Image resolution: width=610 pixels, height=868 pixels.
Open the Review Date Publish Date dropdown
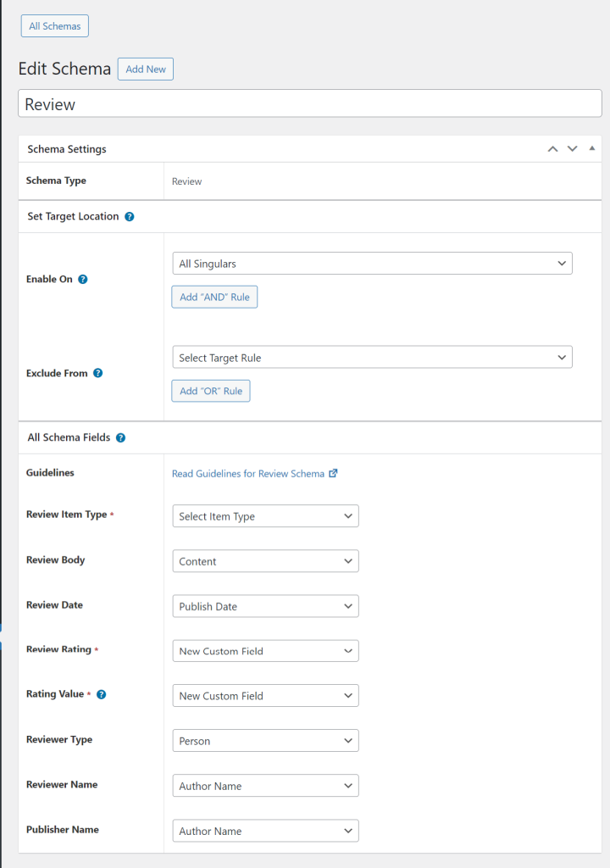pyautogui.click(x=265, y=606)
